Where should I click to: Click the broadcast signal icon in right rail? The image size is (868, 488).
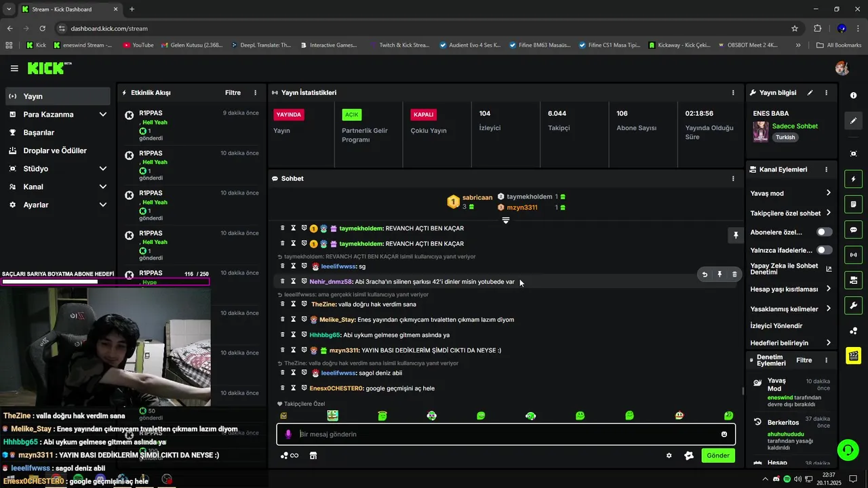tap(854, 255)
